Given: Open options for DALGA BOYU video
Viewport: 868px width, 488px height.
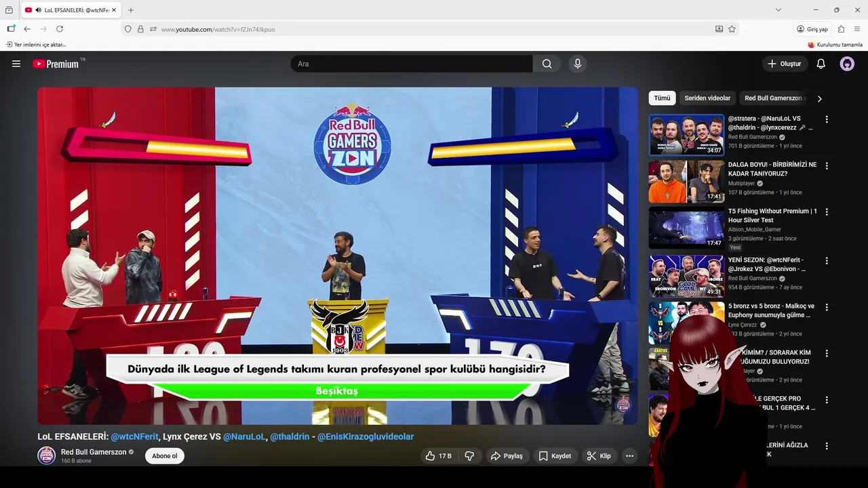Looking at the screenshot, I should (x=826, y=165).
